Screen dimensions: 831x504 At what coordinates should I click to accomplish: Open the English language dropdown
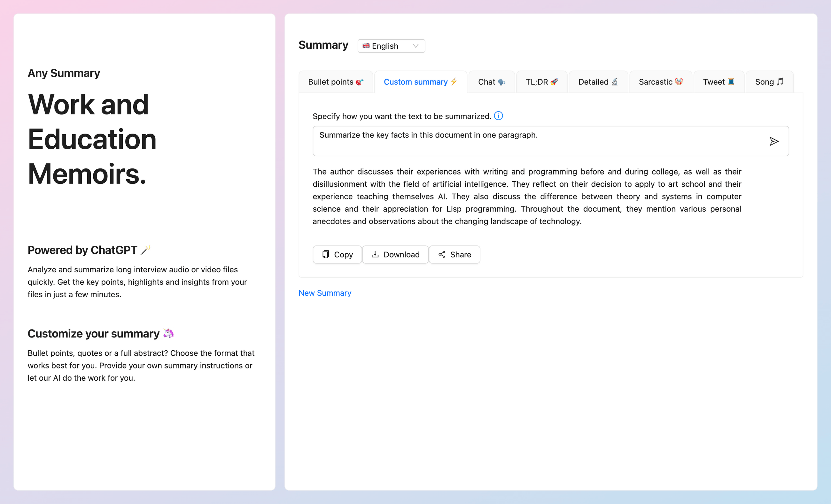[x=391, y=46]
